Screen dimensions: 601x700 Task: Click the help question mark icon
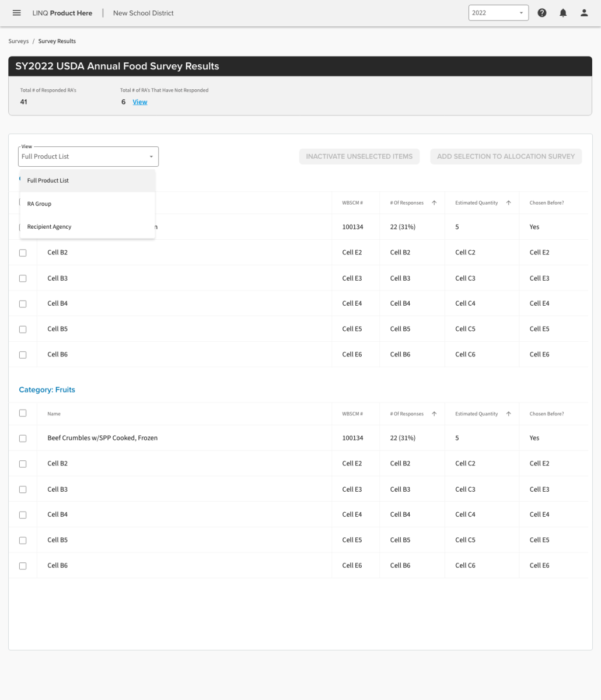click(542, 13)
